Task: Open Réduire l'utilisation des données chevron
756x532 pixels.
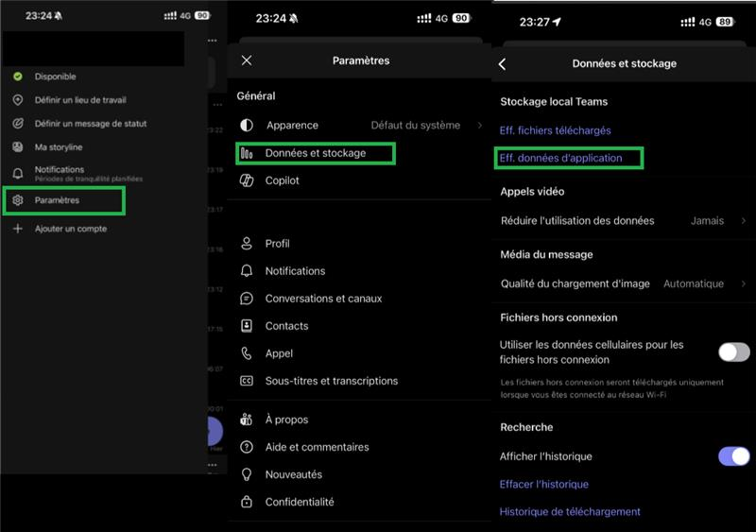Action: 744,221
